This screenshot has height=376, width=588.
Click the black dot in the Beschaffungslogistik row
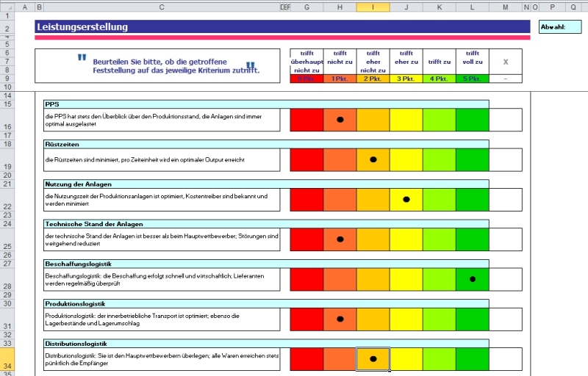tap(473, 279)
